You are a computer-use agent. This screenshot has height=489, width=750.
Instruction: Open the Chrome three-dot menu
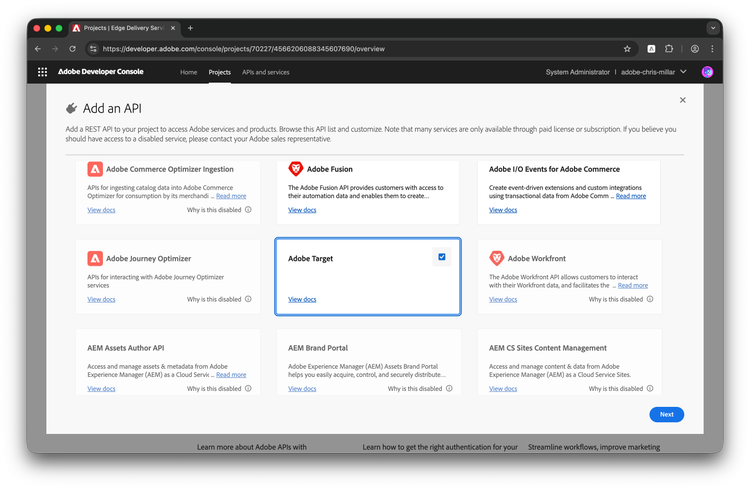tap(713, 48)
